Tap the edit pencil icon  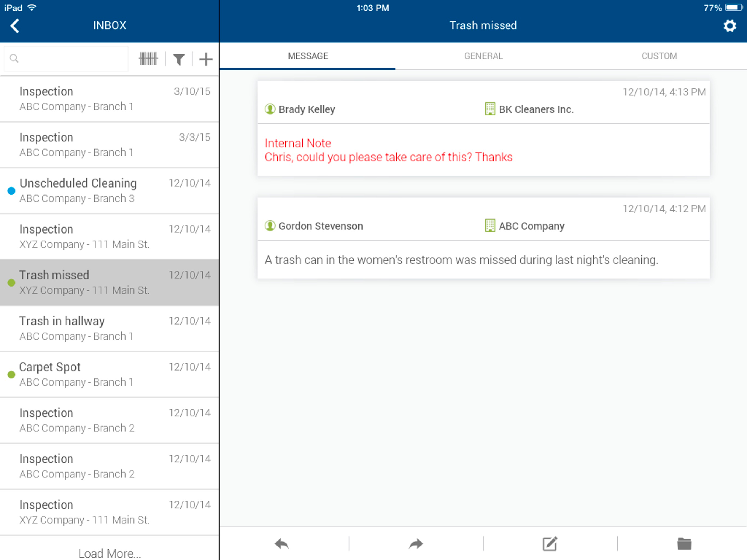click(x=550, y=543)
